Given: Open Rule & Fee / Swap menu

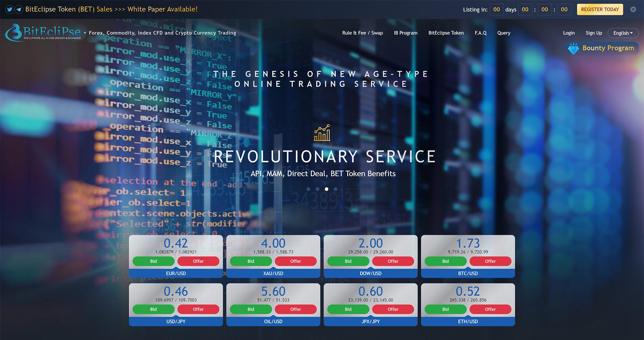Looking at the screenshot, I should tap(362, 33).
